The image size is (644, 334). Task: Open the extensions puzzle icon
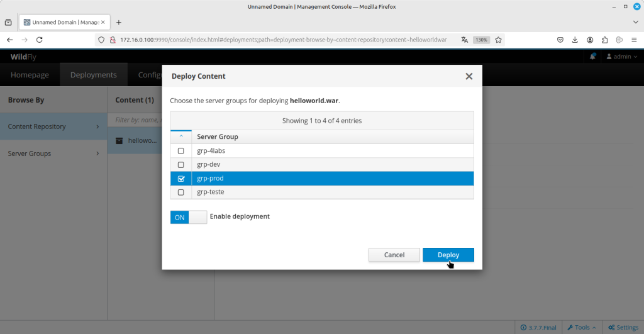[x=605, y=40]
